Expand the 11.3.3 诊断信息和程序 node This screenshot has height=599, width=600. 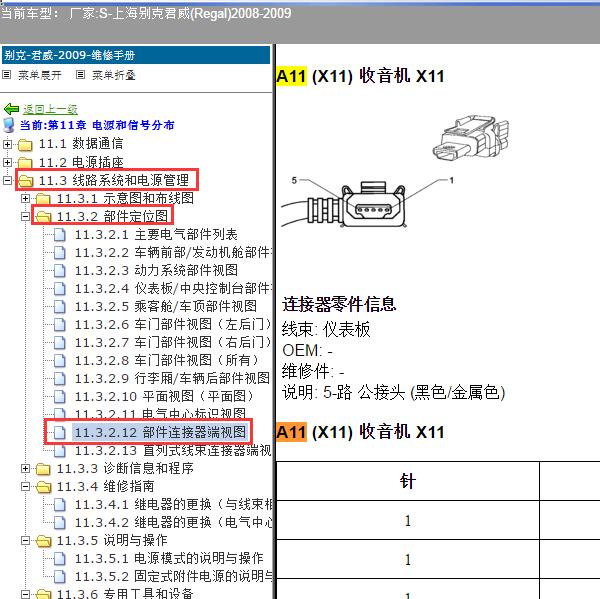[x=25, y=468]
